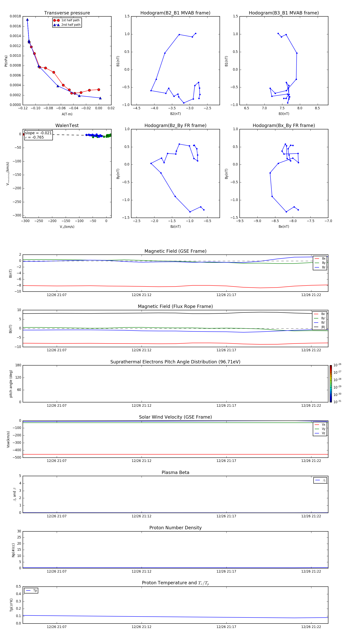Click the "Hodogram(B3_B1 MVAB frame)" title

[284, 13]
